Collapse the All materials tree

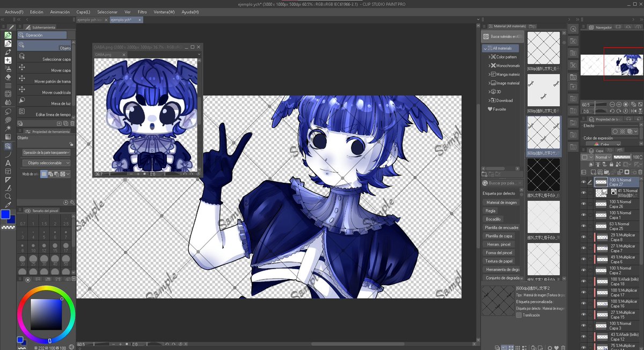[x=486, y=48]
